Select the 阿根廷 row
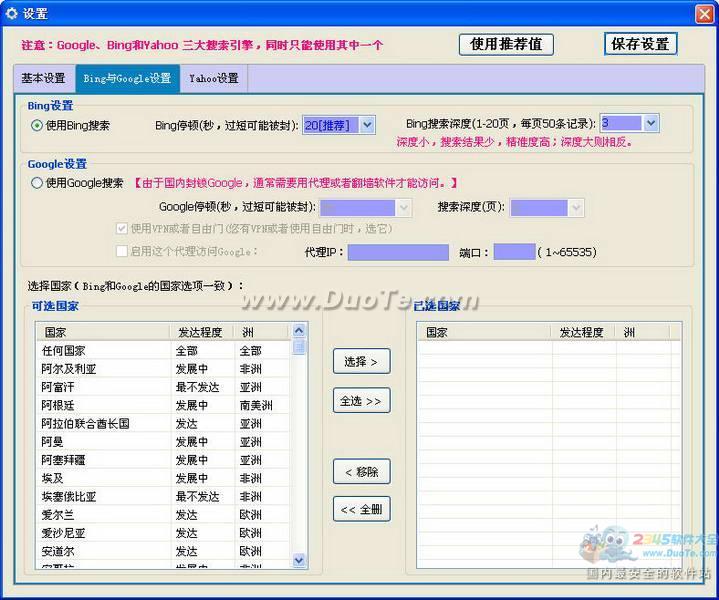719x600 pixels. click(164, 406)
